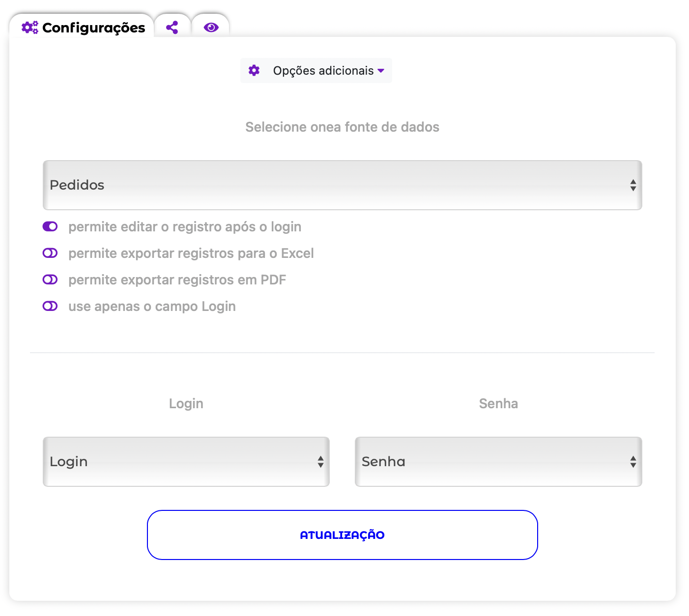Click the 'Selecione onea fonte de dados' heading

point(343,127)
